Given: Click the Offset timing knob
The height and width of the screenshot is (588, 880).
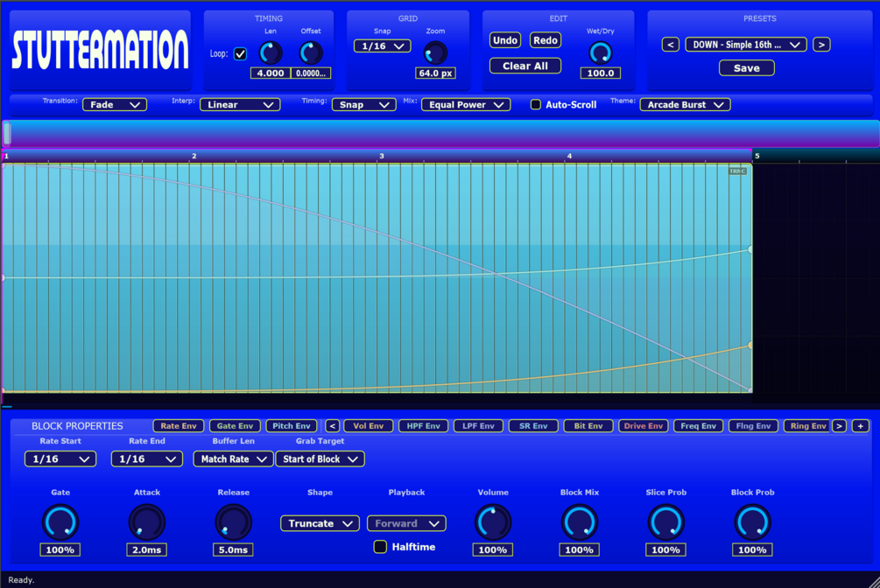Looking at the screenshot, I should point(310,53).
